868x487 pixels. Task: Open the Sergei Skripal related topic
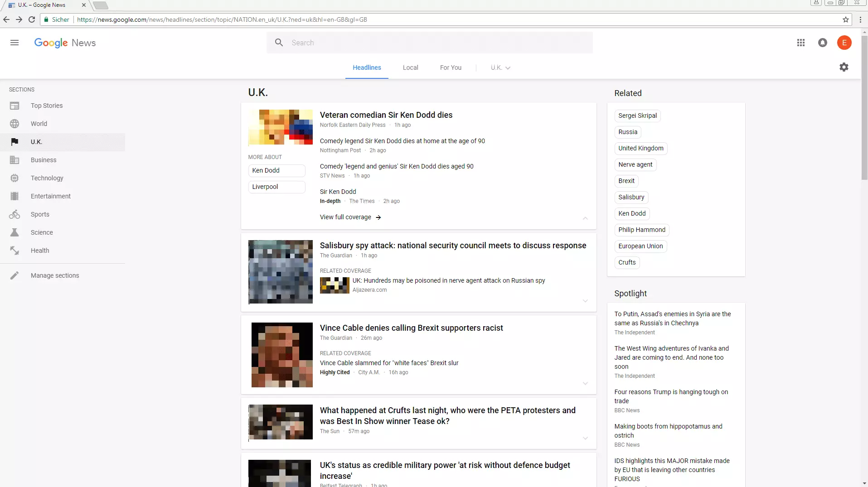637,116
